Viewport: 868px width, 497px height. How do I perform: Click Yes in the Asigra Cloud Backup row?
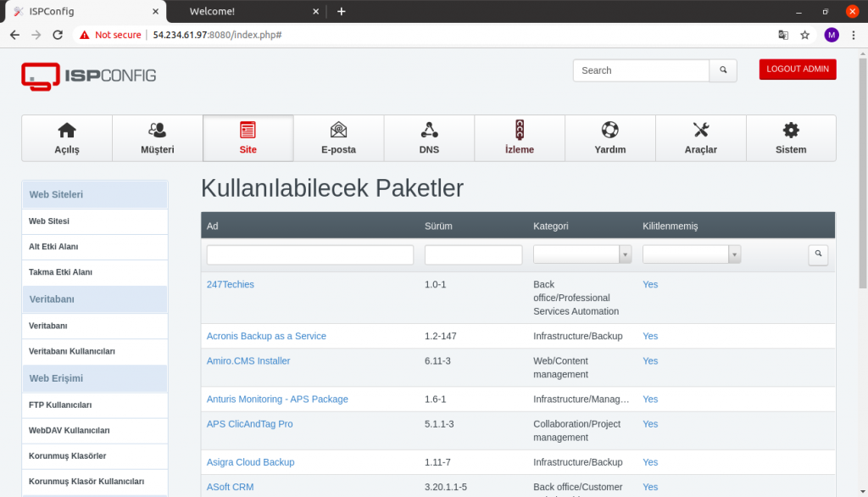pyautogui.click(x=650, y=462)
